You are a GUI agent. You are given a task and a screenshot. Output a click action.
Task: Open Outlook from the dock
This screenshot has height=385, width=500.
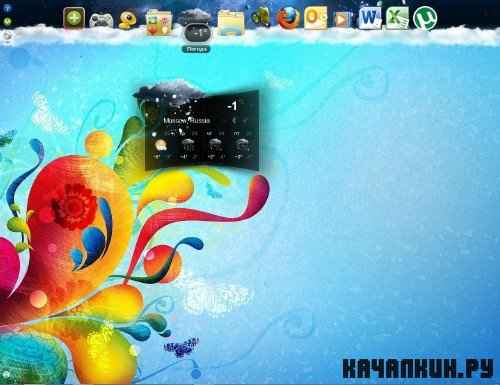point(315,18)
